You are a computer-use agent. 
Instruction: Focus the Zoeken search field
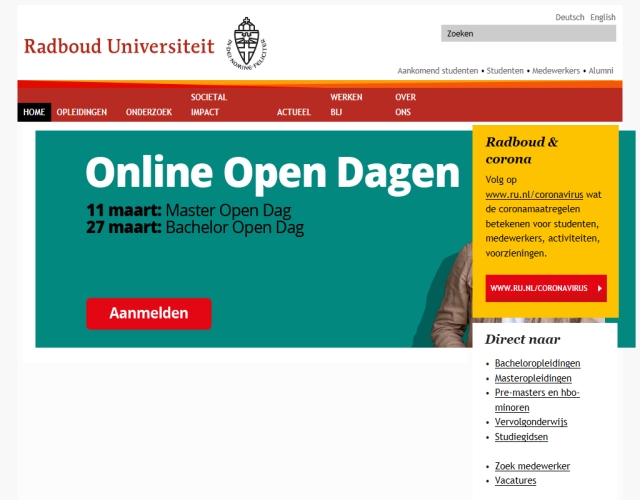pos(528,33)
